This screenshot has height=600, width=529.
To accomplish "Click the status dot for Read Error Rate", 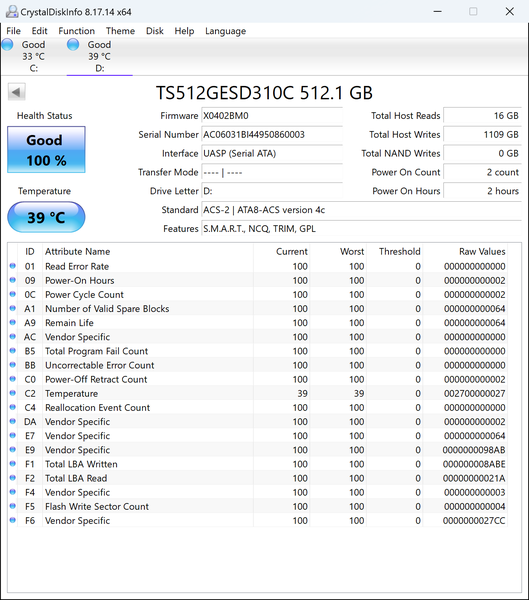I will 13,266.
